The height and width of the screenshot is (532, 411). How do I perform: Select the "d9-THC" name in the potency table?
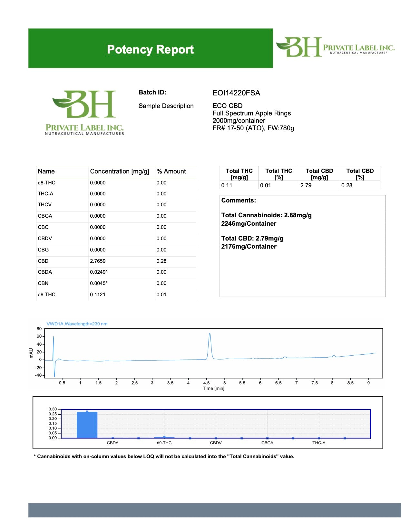[x=46, y=294]
